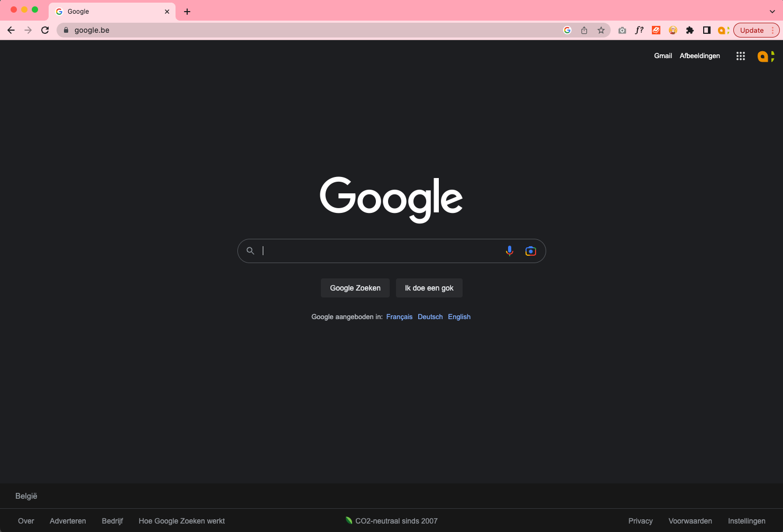Open a new tab with plus button
The width and height of the screenshot is (783, 532).
187,12
